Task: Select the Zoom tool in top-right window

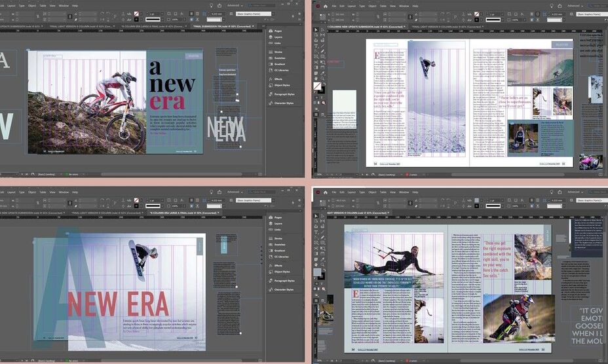Action: (x=322, y=79)
